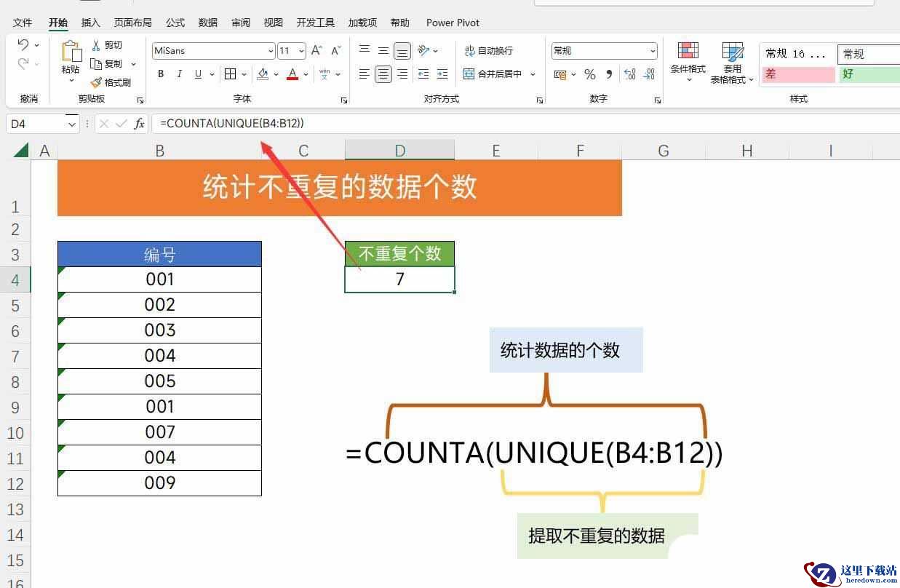Apply comma style number format
Screen dimensions: 900x588
tap(609, 74)
